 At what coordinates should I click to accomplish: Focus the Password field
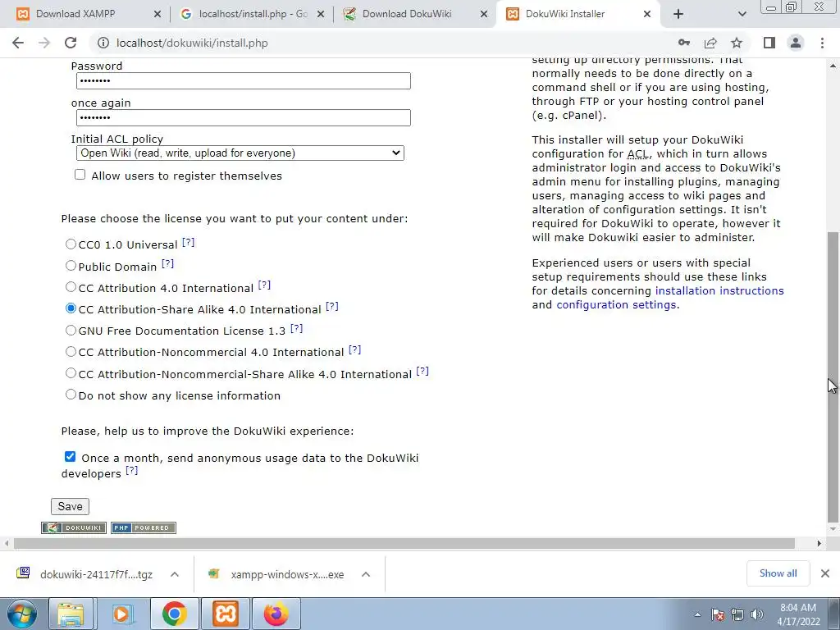(x=243, y=81)
